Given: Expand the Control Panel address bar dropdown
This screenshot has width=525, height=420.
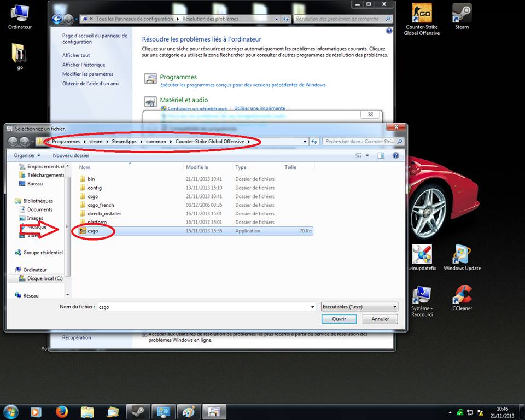Looking at the screenshot, I should click(x=277, y=19).
